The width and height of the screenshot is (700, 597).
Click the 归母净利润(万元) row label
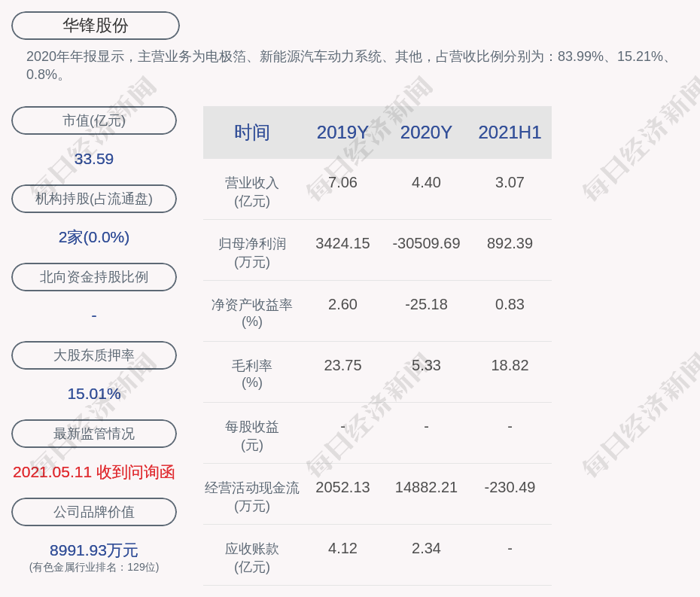point(252,253)
